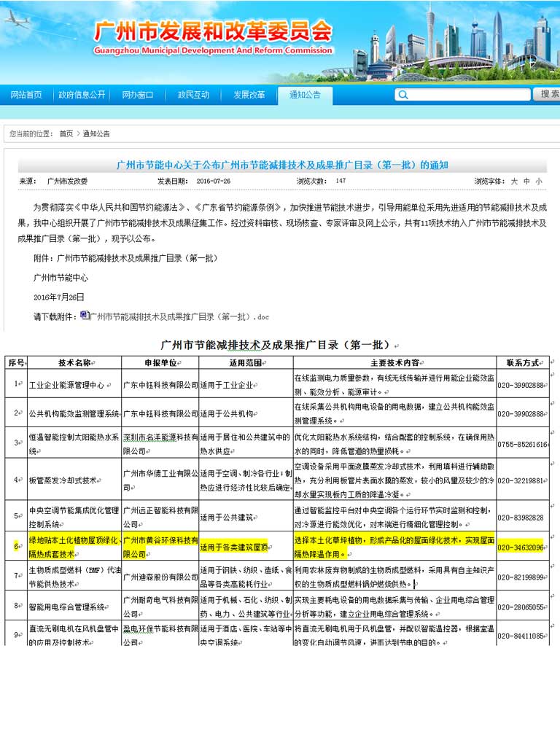Viewport: 560px width, 729px height.
Task: Click the 首页 breadcrumb link
Action: (x=66, y=133)
